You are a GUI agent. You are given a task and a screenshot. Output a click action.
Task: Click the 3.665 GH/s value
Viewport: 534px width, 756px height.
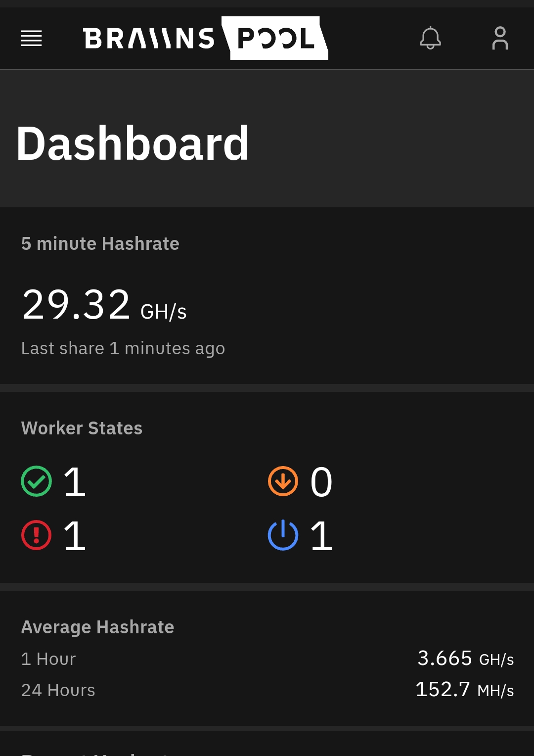tap(465, 659)
